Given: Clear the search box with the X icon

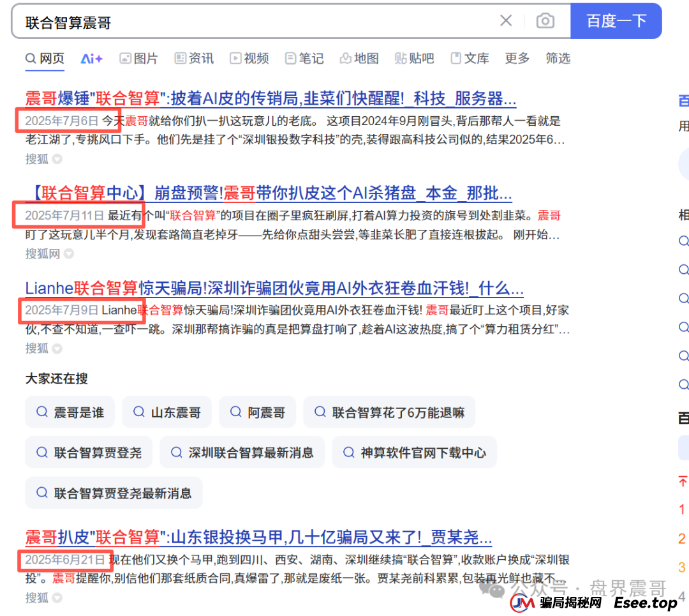Looking at the screenshot, I should [x=506, y=21].
